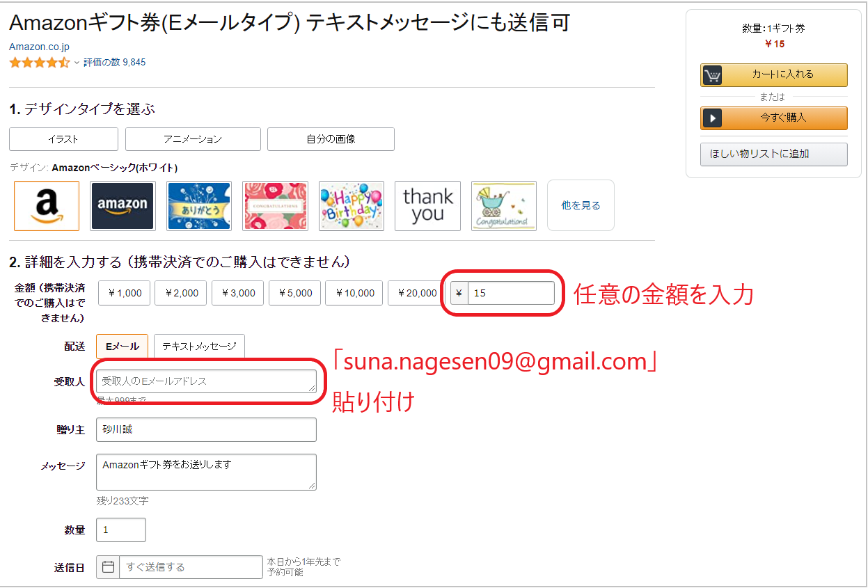Click the heading 1. デザインタイプを選ぶ
Image resolution: width=868 pixels, height=588 pixels.
click(82, 109)
